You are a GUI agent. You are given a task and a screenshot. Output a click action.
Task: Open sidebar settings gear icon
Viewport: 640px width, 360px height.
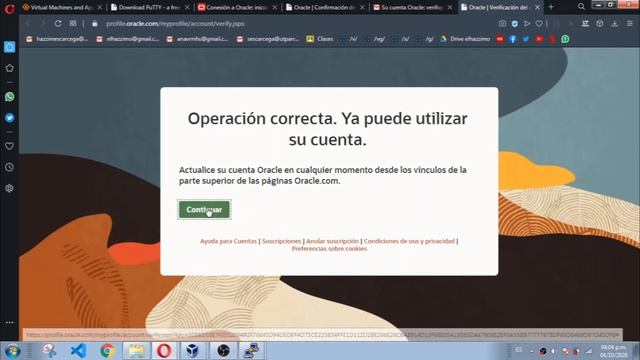point(9,189)
